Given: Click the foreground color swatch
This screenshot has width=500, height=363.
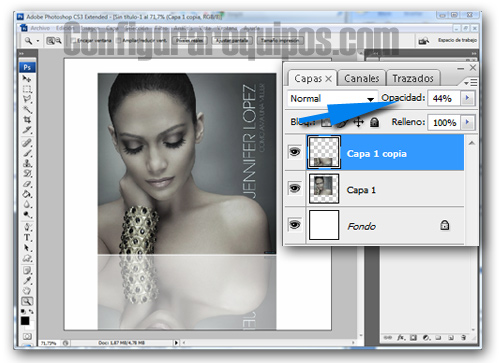Looking at the screenshot, I should pyautogui.click(x=25, y=321).
